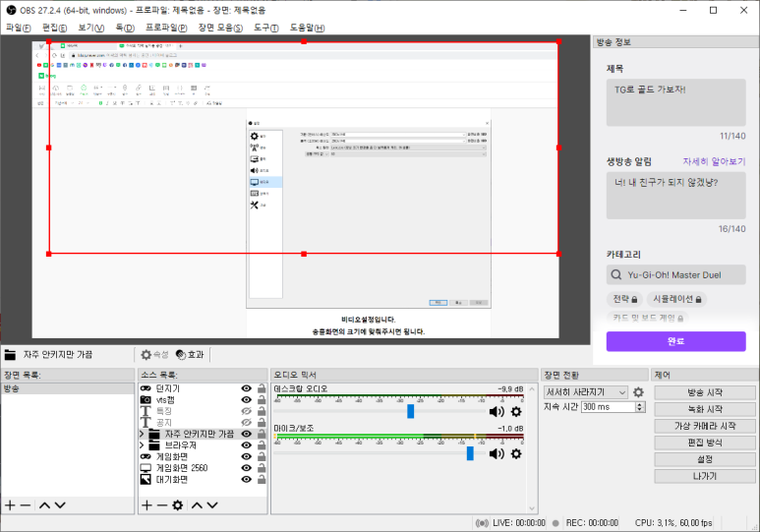This screenshot has height=532, width=760.
Task: Show the hidden 특징 text source
Action: [246, 411]
